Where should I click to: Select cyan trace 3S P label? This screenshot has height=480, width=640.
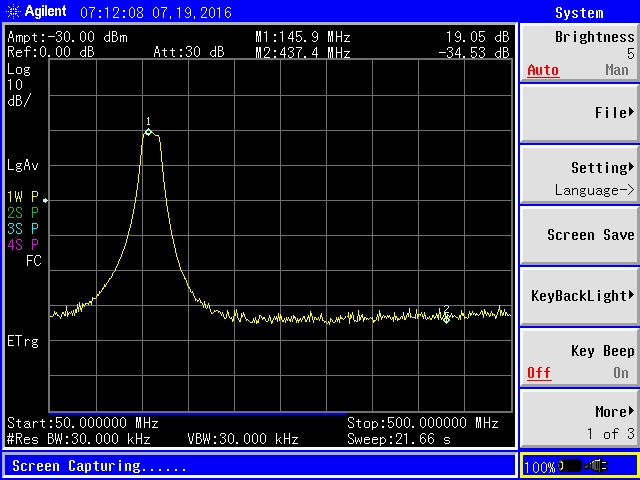[22, 228]
